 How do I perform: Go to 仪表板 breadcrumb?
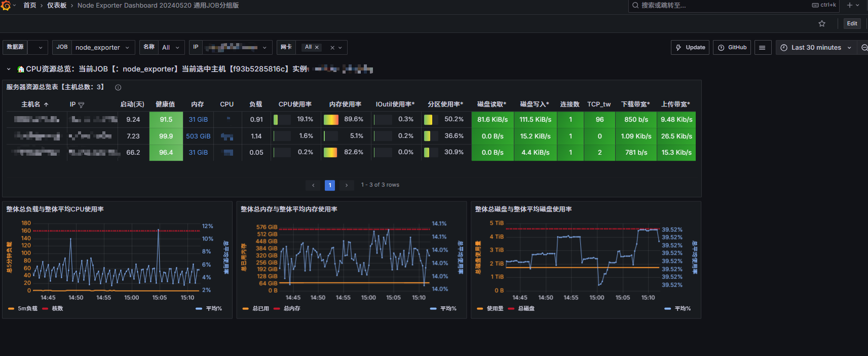coord(57,5)
